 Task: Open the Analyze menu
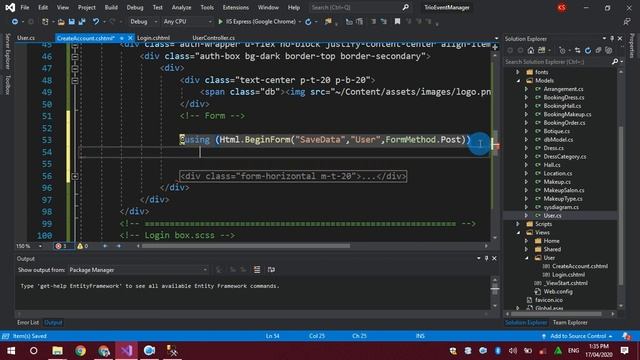[181, 7]
